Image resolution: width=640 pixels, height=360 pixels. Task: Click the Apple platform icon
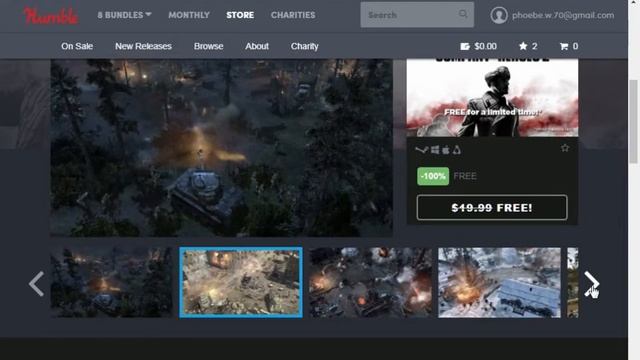click(x=446, y=150)
